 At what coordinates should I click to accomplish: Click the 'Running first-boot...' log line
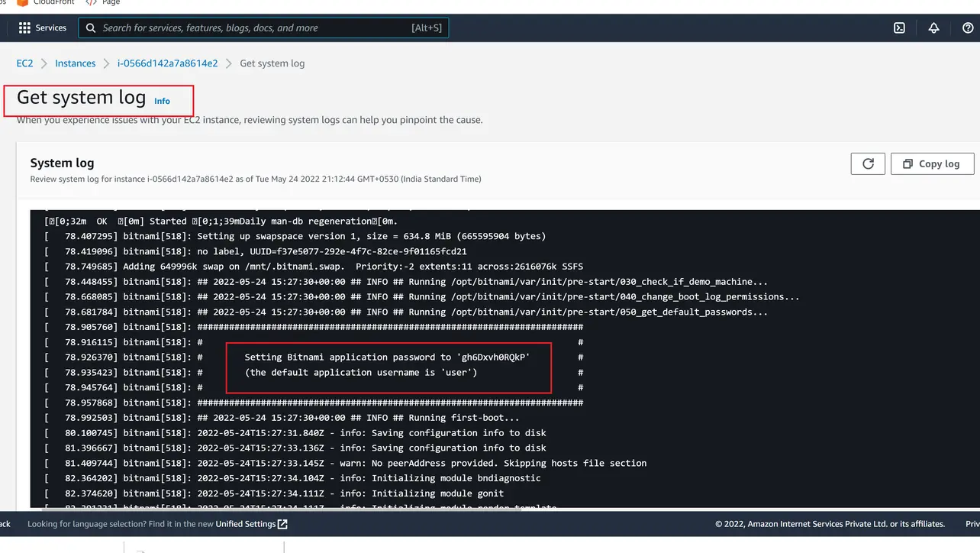click(x=282, y=418)
